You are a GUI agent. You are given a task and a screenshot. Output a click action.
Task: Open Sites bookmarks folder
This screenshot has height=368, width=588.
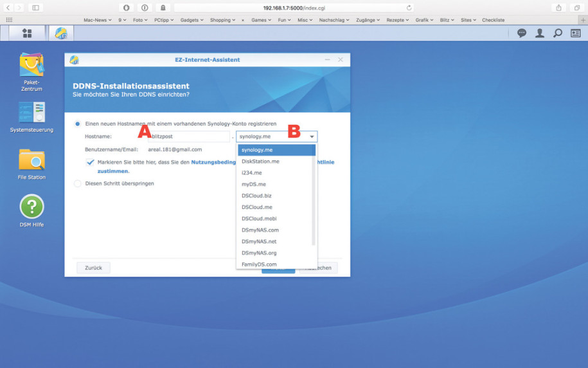click(x=468, y=20)
